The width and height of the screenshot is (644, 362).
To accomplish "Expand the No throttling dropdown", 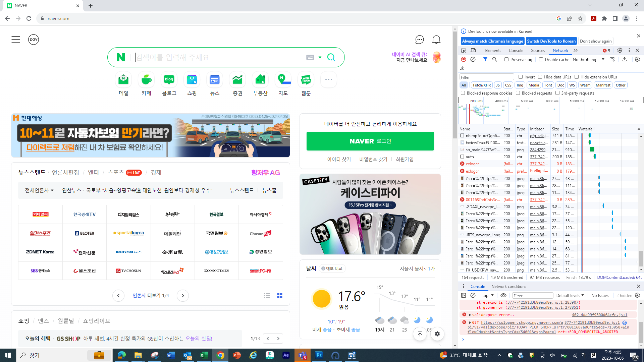I will 588,59.
